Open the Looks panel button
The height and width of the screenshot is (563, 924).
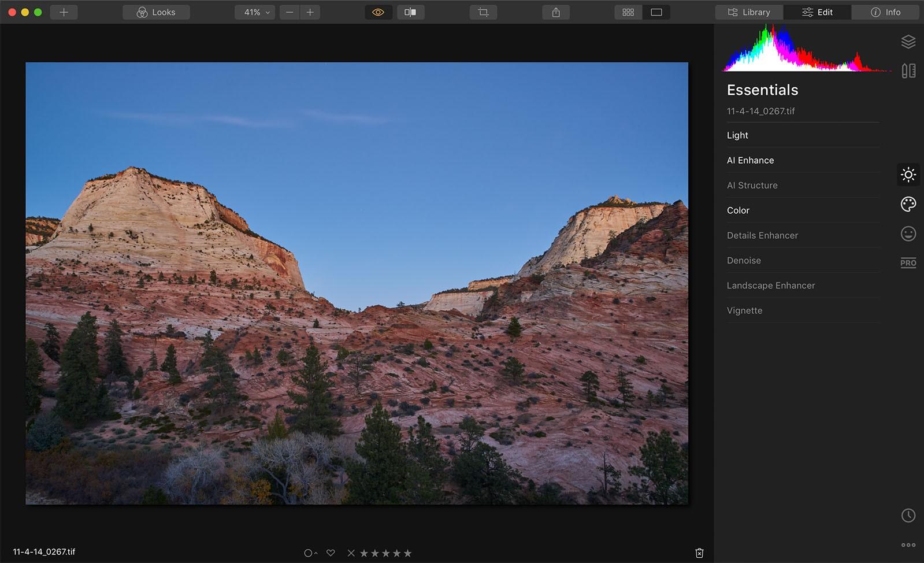(156, 12)
